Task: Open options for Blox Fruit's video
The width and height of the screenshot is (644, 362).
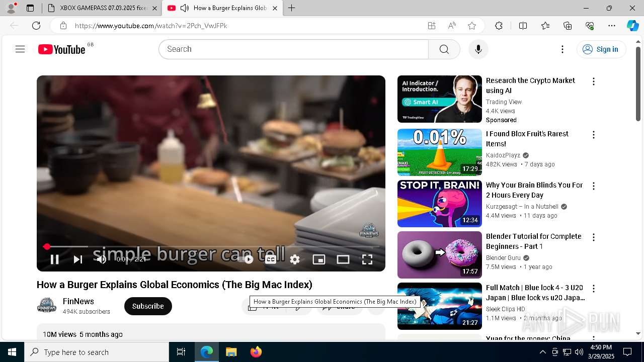Action: pyautogui.click(x=594, y=135)
